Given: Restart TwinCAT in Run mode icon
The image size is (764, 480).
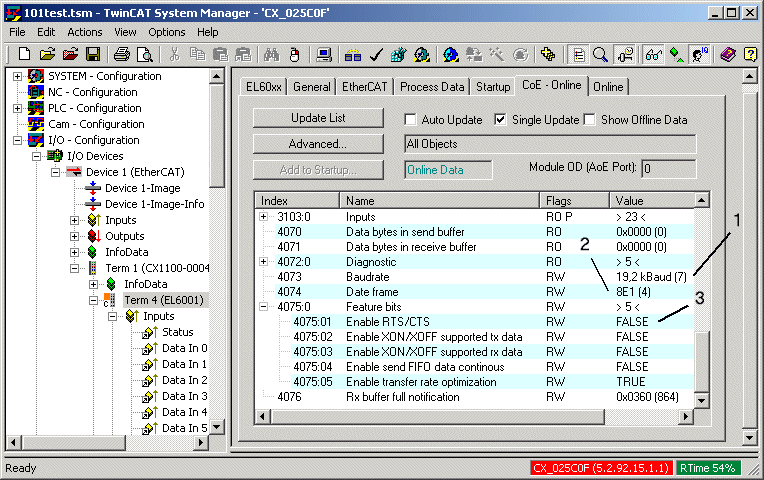Looking at the screenshot, I should (x=421, y=54).
